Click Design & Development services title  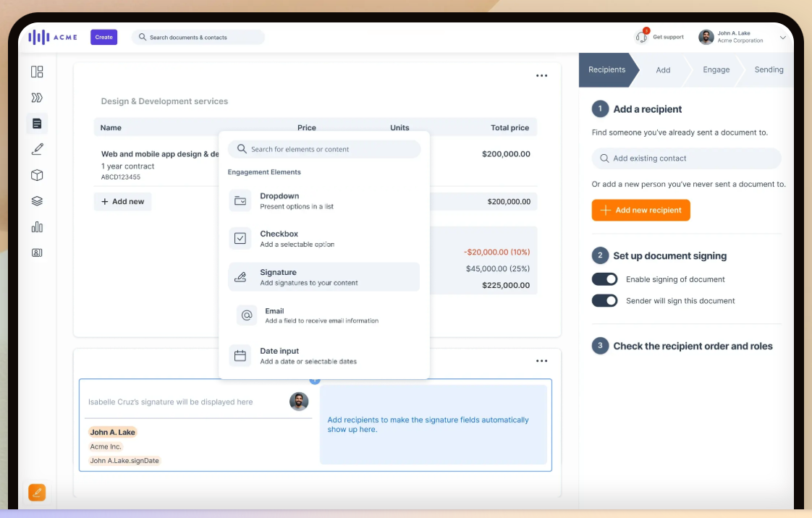164,101
